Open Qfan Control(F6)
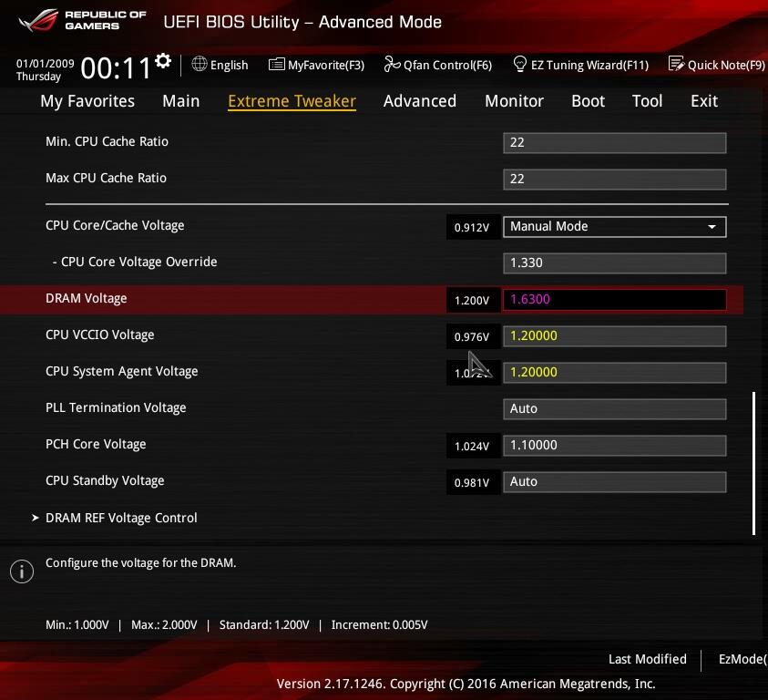 click(x=438, y=65)
